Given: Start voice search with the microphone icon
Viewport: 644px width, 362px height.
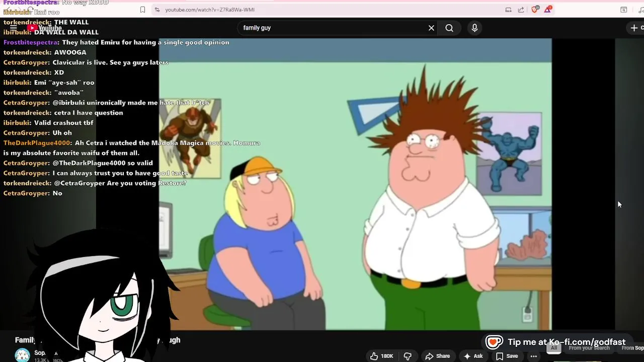Looking at the screenshot, I should pyautogui.click(x=474, y=28).
